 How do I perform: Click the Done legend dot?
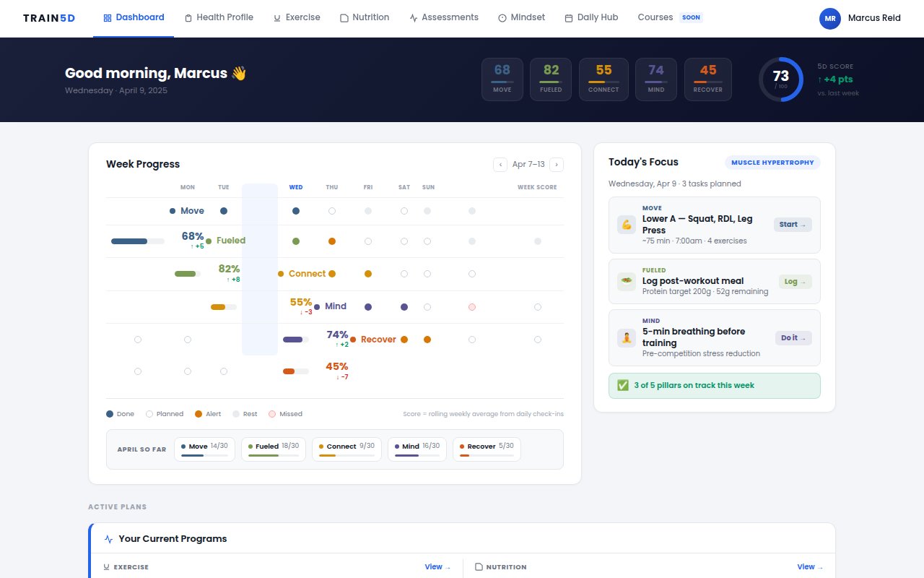point(110,414)
